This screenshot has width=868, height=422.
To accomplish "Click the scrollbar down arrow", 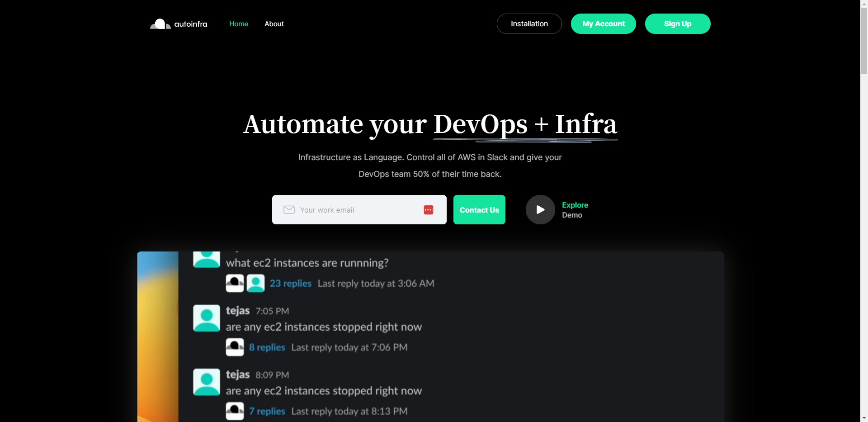I will click(864, 418).
